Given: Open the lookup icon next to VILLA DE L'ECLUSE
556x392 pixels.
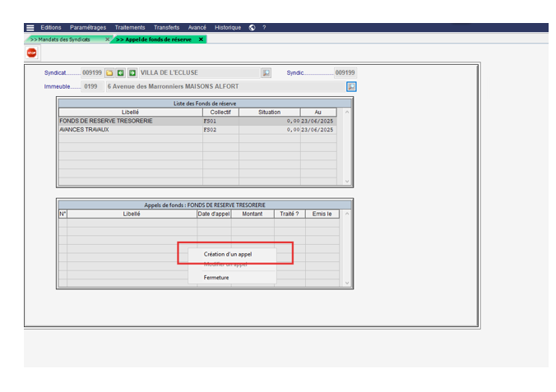Looking at the screenshot, I should [x=266, y=73].
